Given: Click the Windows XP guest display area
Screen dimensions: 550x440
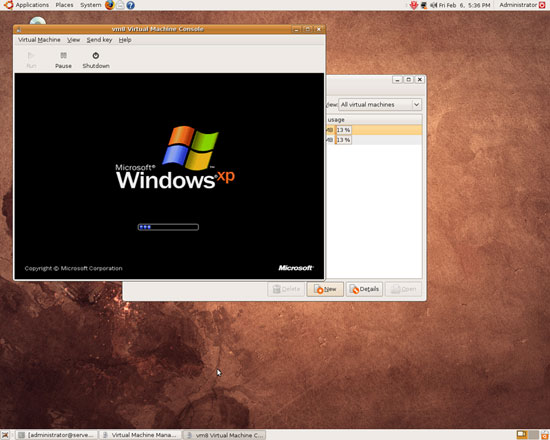Looking at the screenshot, I should click(169, 176).
